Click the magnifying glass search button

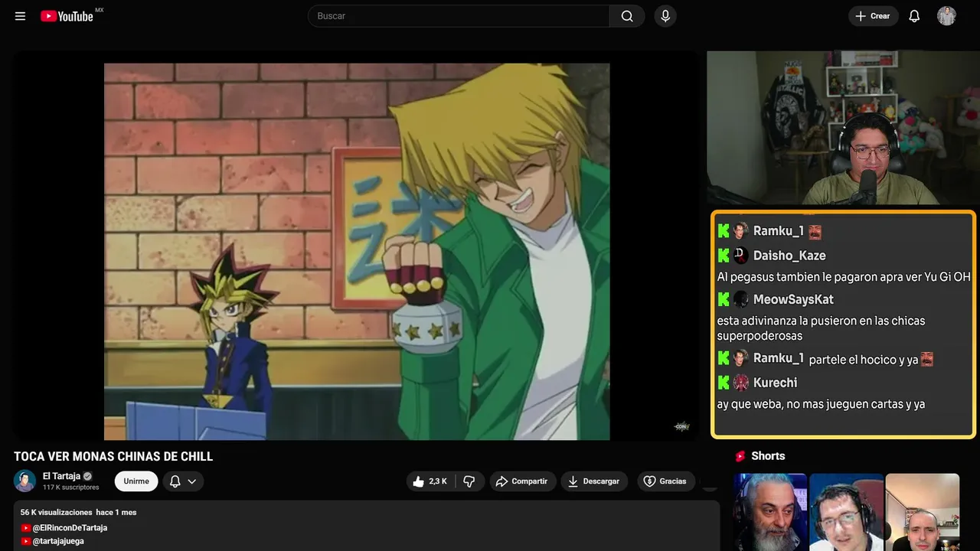627,16
